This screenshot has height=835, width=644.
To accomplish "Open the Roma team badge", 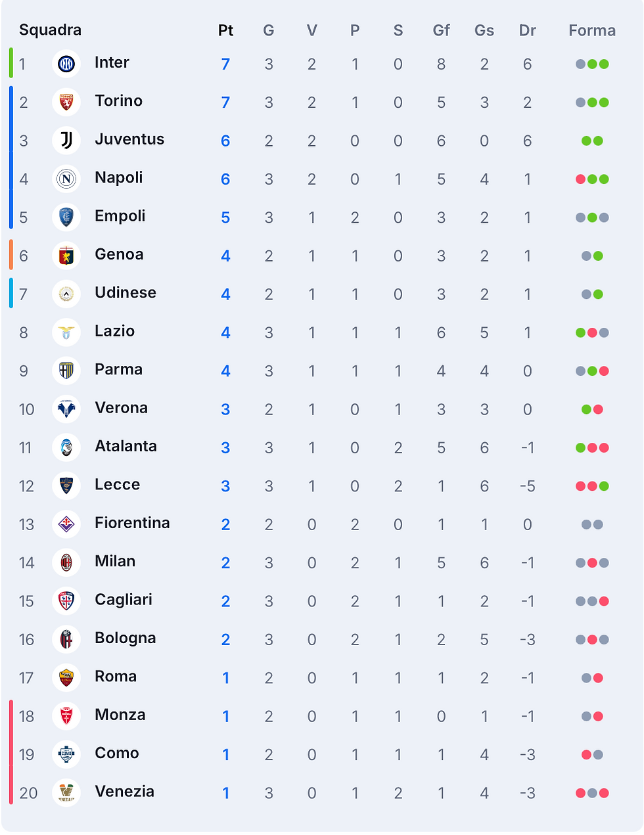I will point(66,677).
